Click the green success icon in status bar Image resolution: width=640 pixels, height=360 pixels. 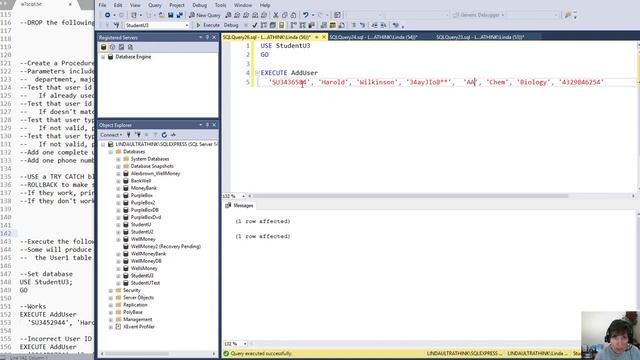pyautogui.click(x=226, y=353)
